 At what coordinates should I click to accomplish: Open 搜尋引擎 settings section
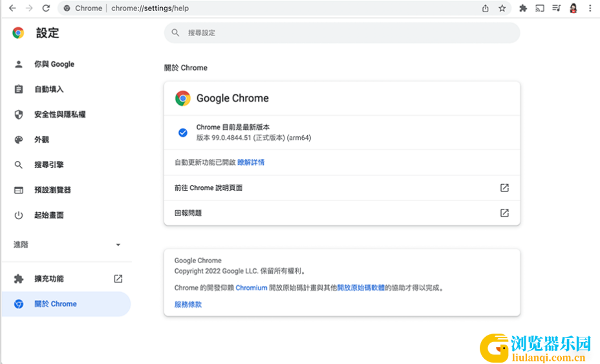pos(66,165)
